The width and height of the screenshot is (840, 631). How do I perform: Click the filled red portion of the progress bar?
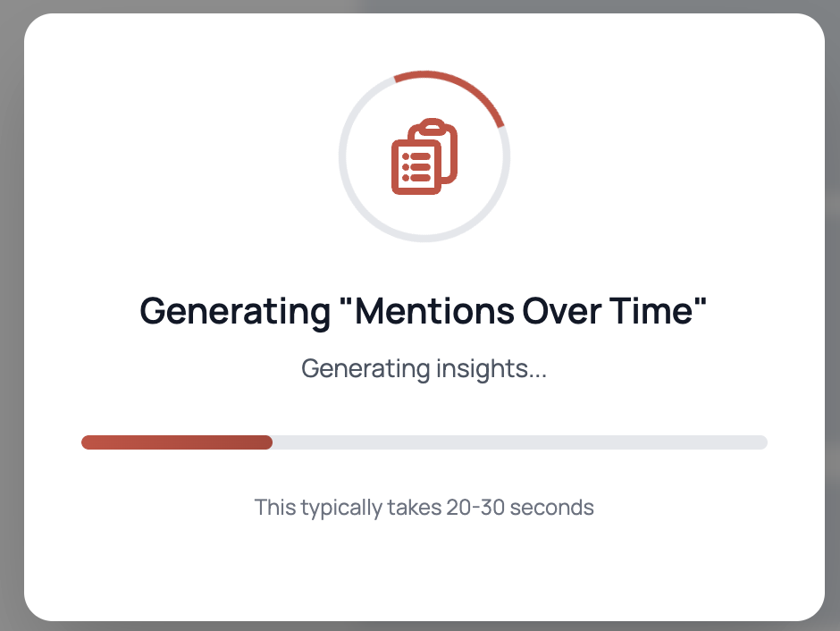(x=176, y=442)
